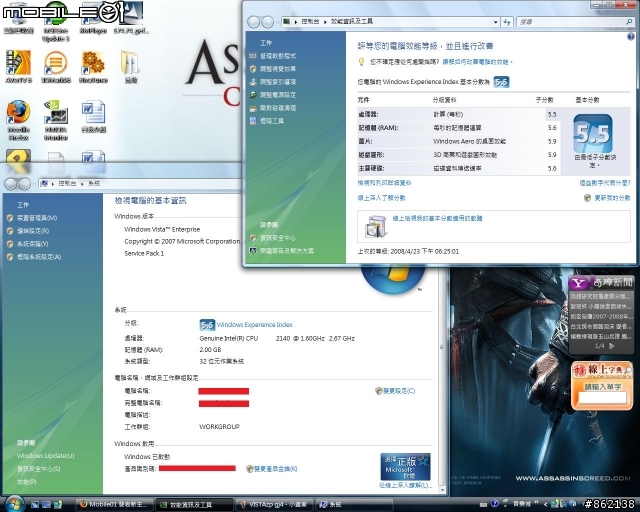The image size is (640, 512).
Task: Launch Mozilla Firefox from the desktop
Action: tap(18, 120)
